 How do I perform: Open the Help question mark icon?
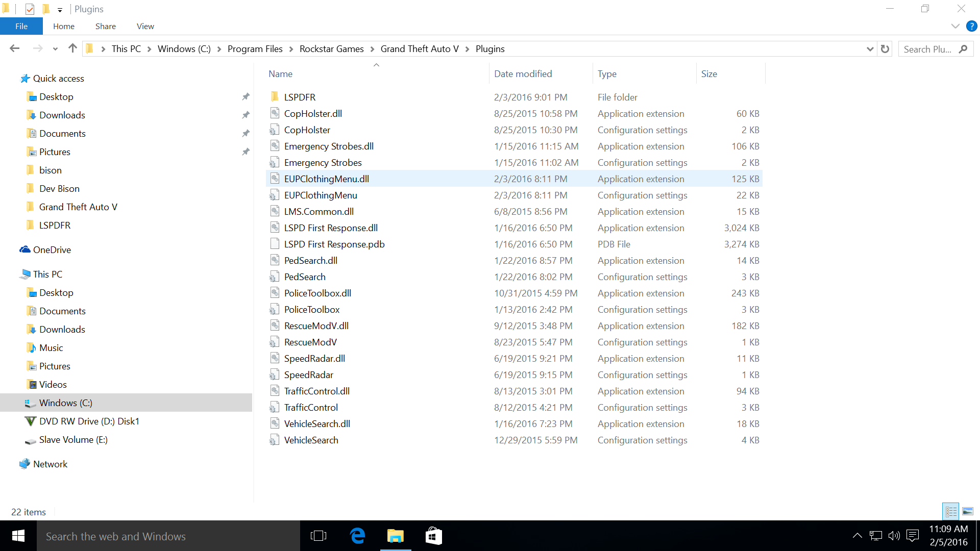972,26
